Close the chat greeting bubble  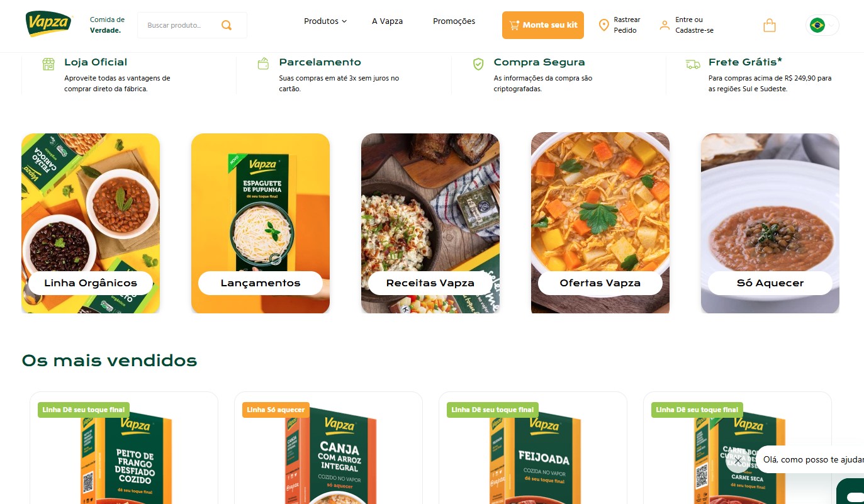coord(738,460)
